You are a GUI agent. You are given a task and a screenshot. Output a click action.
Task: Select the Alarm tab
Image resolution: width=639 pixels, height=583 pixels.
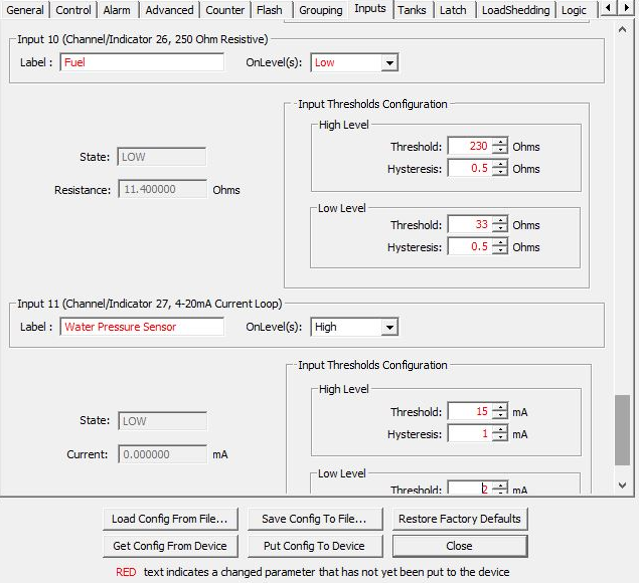[x=117, y=10]
